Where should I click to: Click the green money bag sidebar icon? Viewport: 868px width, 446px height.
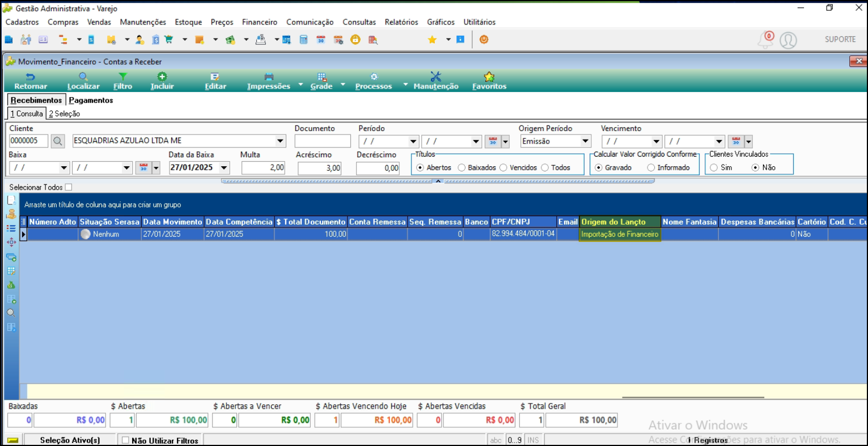coord(11,285)
